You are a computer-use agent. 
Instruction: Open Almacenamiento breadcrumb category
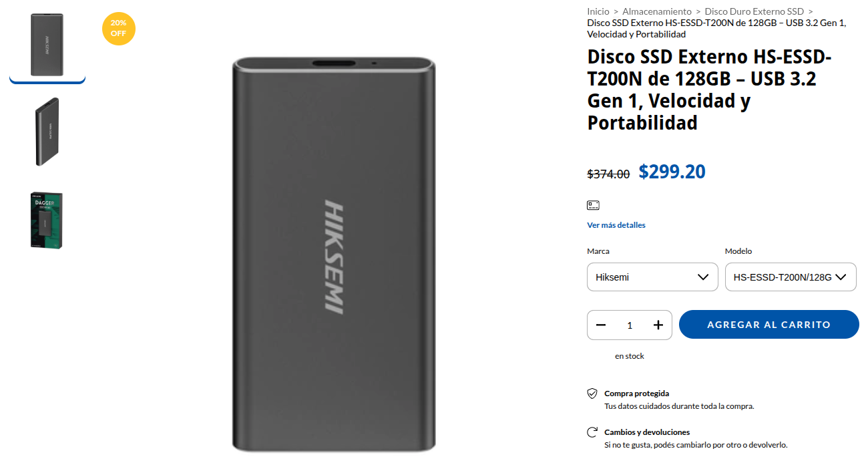point(657,11)
